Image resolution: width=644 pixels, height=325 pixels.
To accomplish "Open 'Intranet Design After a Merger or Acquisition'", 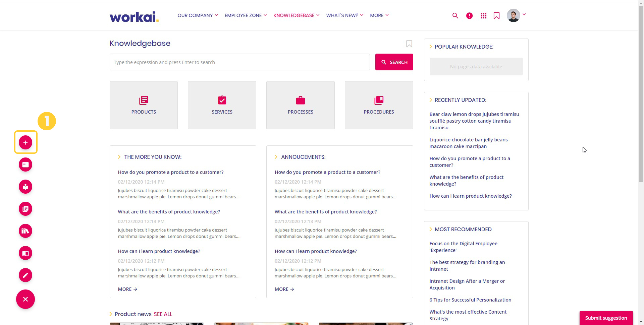I will (x=467, y=284).
